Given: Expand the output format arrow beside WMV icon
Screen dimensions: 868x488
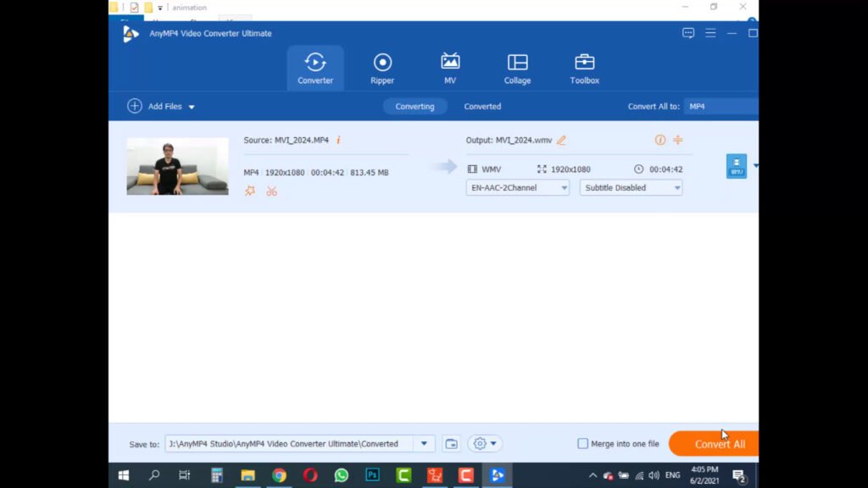Looking at the screenshot, I should click(x=755, y=166).
